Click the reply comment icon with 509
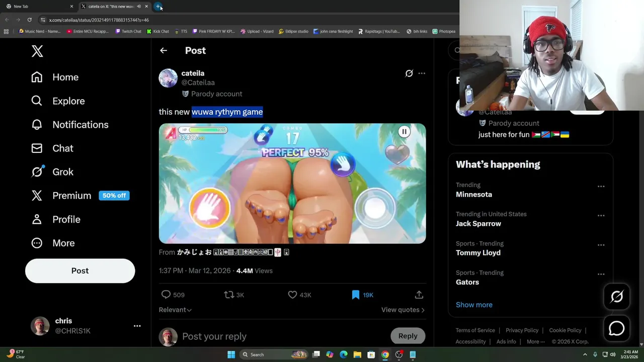The height and width of the screenshot is (362, 644). tap(172, 295)
